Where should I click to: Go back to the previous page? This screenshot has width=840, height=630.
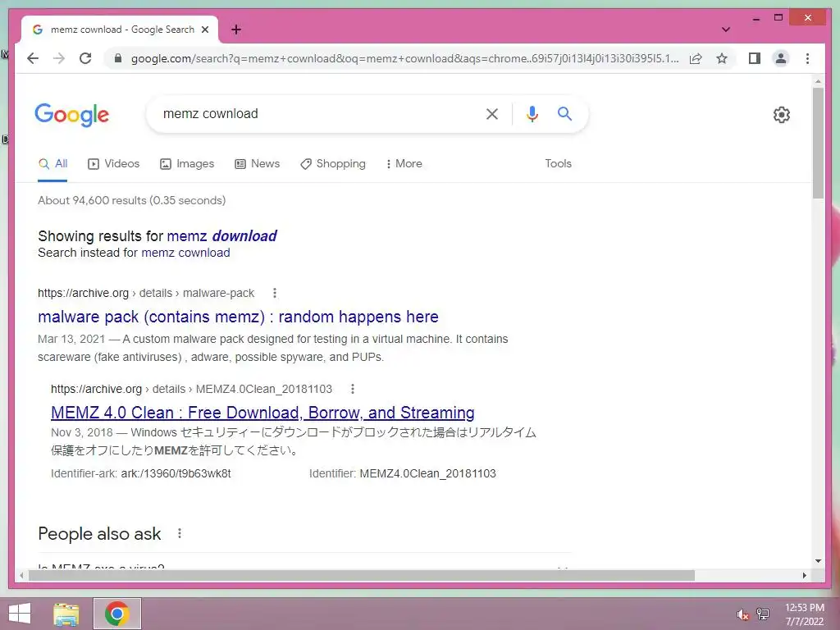pyautogui.click(x=33, y=58)
